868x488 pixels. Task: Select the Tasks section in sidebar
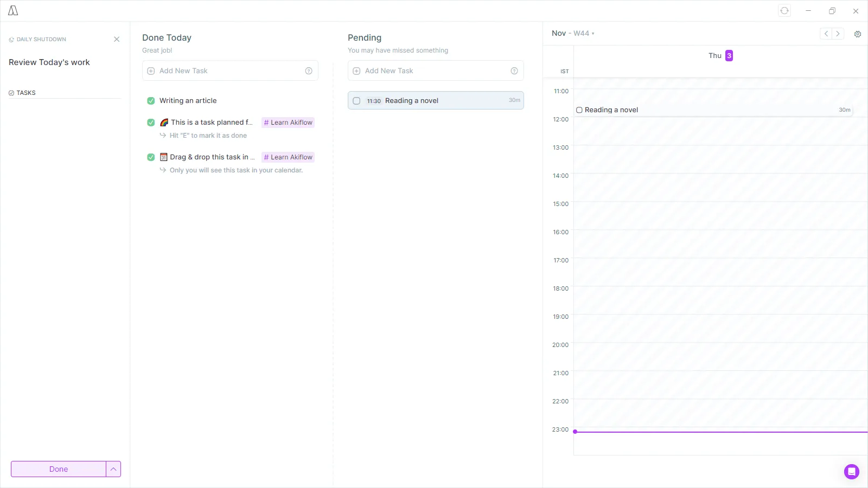22,93
